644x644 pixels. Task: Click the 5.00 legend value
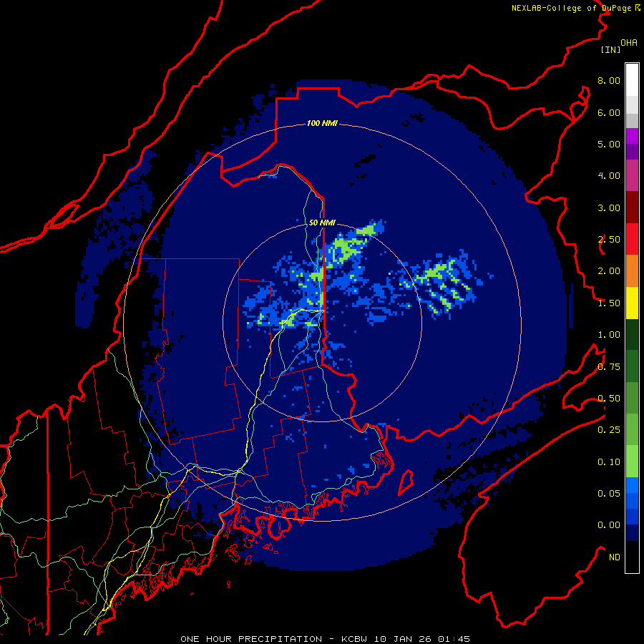click(609, 144)
